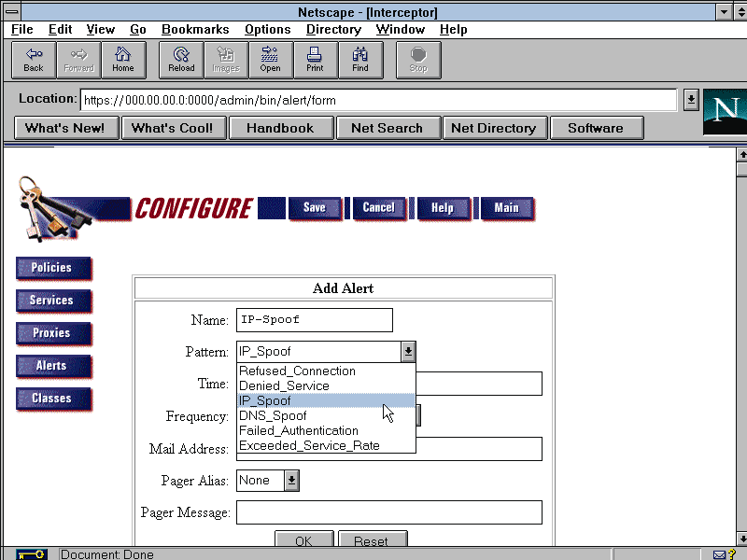
Task: Reload the page with Reload icon
Action: pyautogui.click(x=181, y=60)
